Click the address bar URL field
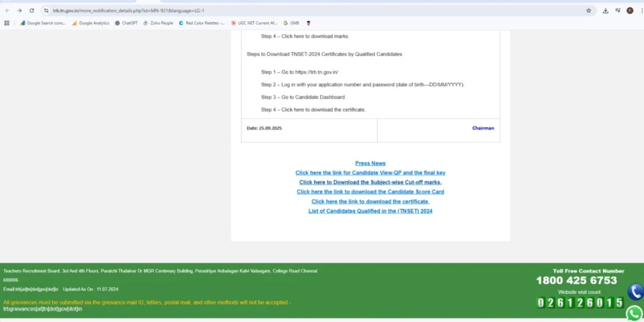 click(252, 11)
